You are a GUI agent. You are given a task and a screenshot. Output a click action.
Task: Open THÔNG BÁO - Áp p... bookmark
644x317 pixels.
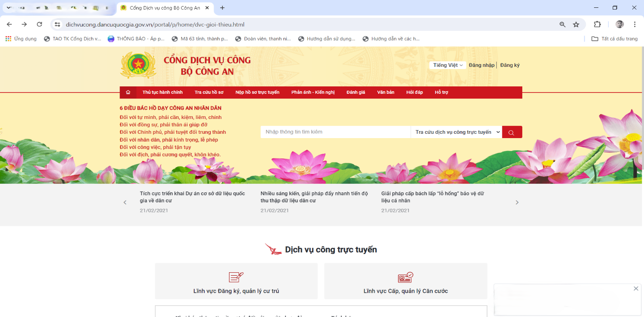click(x=136, y=39)
